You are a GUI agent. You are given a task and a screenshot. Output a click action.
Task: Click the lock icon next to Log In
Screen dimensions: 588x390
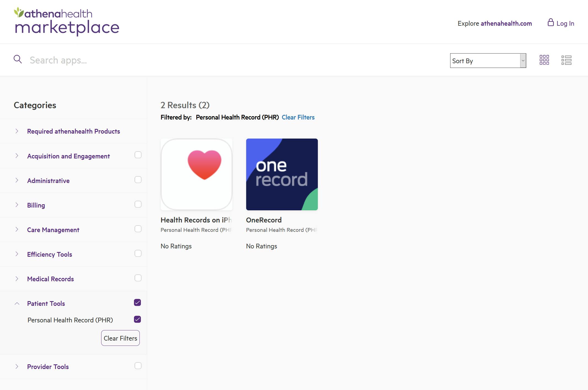[x=550, y=23]
